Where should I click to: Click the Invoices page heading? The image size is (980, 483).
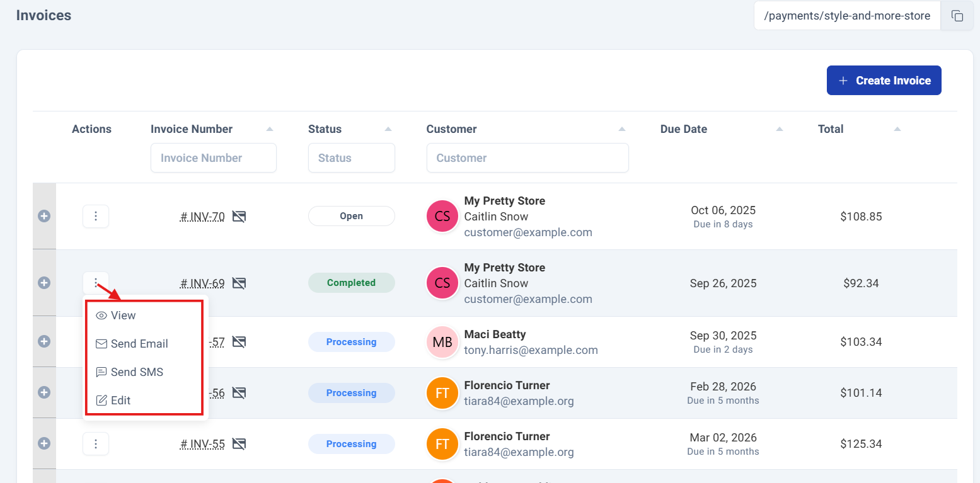[x=43, y=15]
